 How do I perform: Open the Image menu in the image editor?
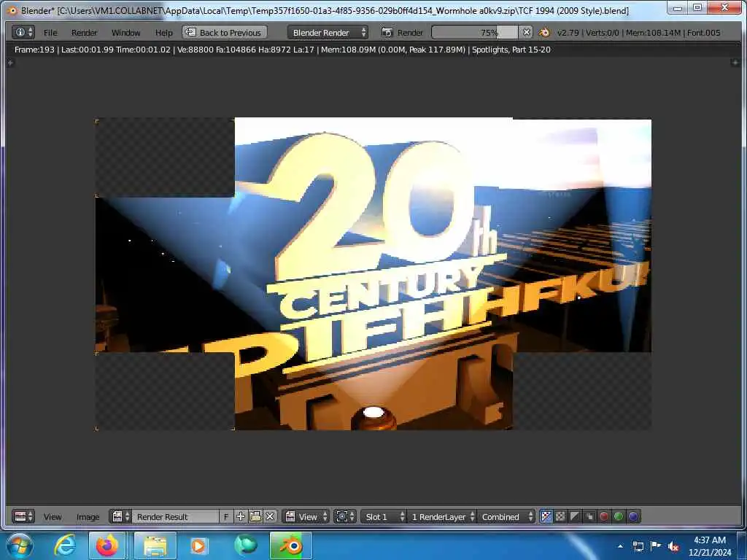pyautogui.click(x=88, y=517)
